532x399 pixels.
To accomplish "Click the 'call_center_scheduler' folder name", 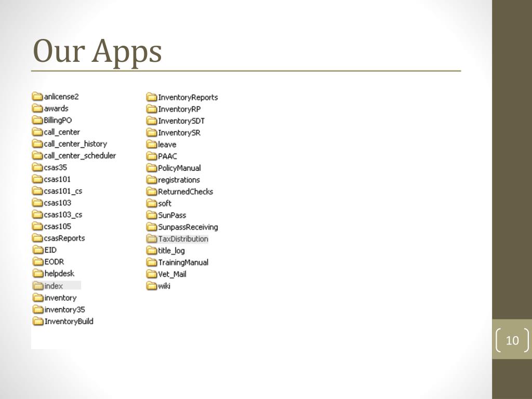I will tap(79, 156).
